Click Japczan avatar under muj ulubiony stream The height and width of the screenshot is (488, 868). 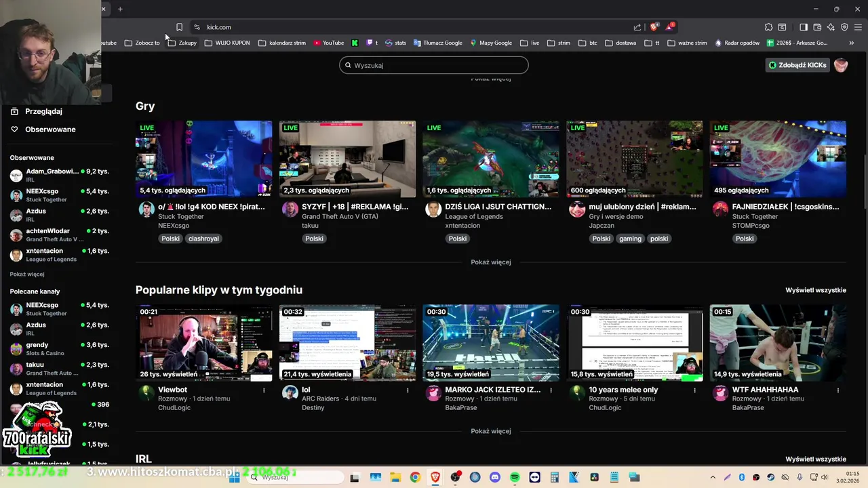(x=577, y=209)
